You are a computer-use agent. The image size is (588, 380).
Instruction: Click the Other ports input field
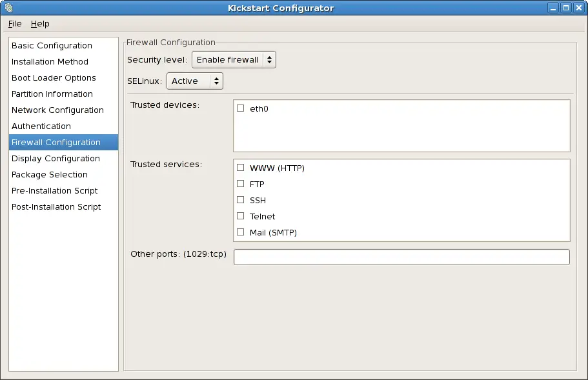coord(401,257)
